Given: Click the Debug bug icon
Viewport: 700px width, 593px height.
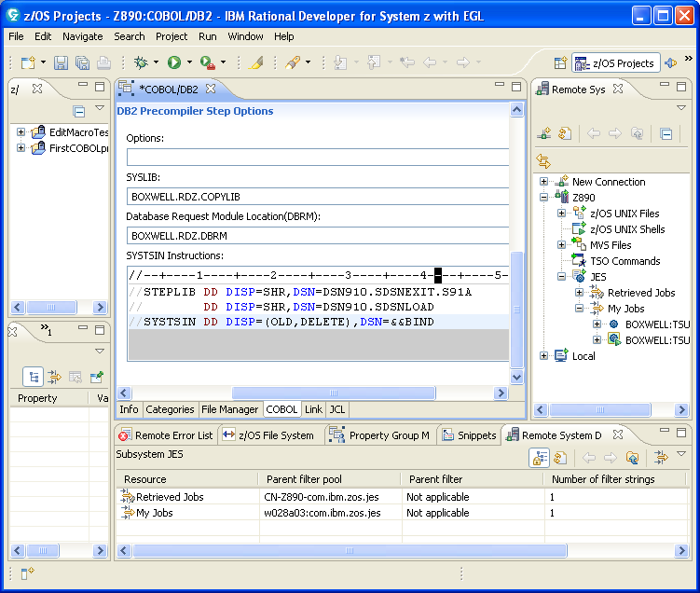Looking at the screenshot, I should coord(141,62).
